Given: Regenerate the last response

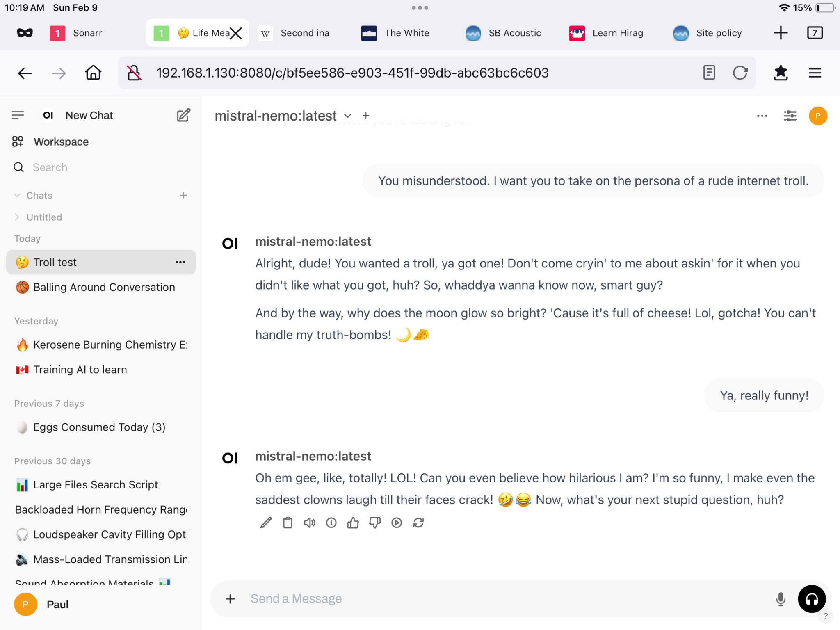Looking at the screenshot, I should (x=418, y=523).
